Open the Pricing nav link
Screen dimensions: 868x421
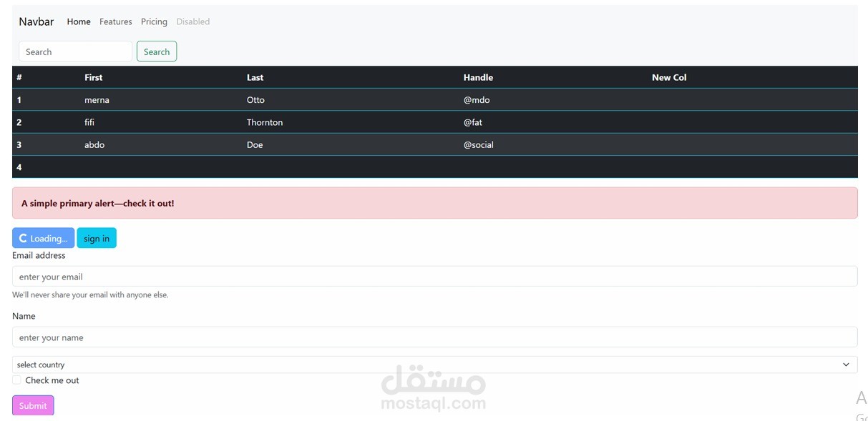(x=154, y=21)
